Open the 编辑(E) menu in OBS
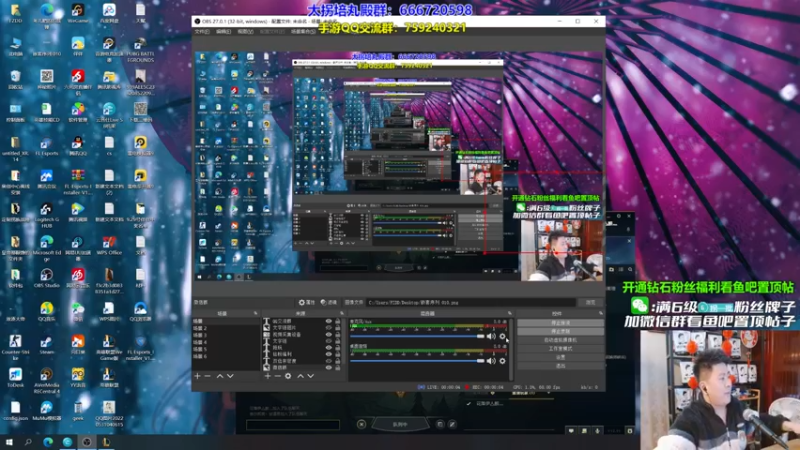 click(223, 32)
